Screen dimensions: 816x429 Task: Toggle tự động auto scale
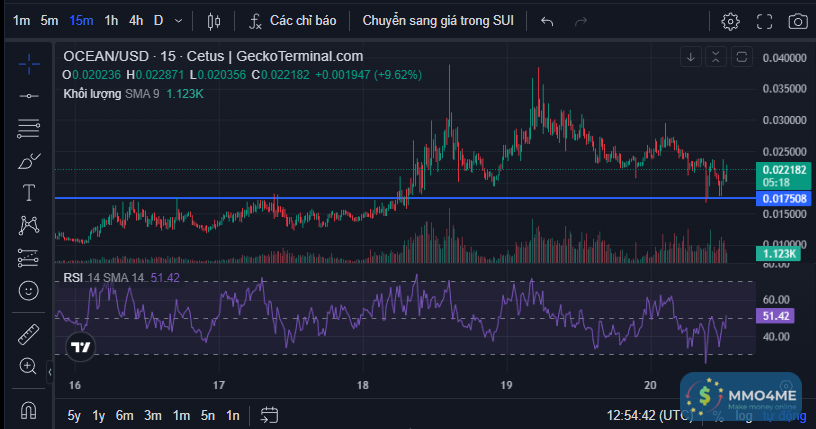tap(784, 416)
